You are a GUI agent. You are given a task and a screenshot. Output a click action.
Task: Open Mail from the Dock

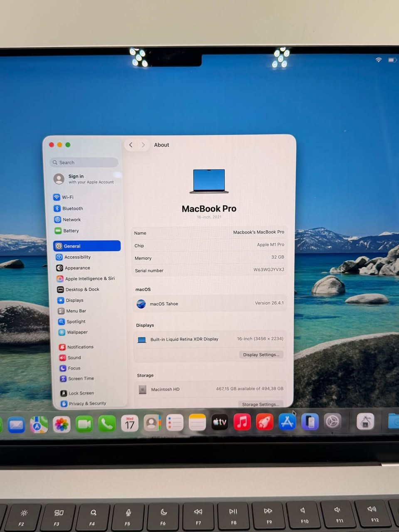(16, 424)
